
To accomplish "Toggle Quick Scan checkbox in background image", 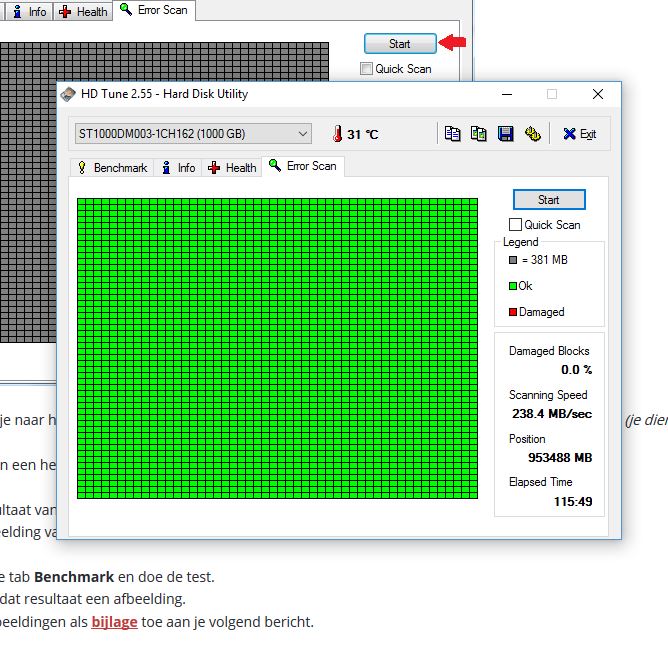I will click(366, 69).
